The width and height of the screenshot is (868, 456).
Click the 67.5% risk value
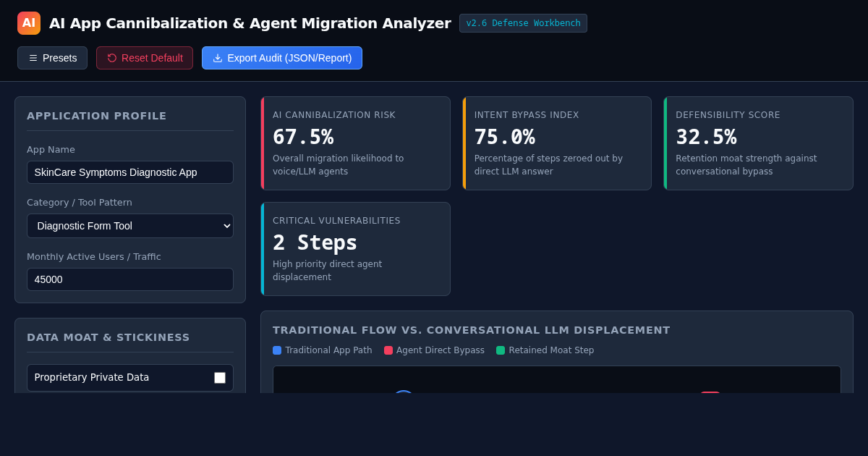point(303,137)
